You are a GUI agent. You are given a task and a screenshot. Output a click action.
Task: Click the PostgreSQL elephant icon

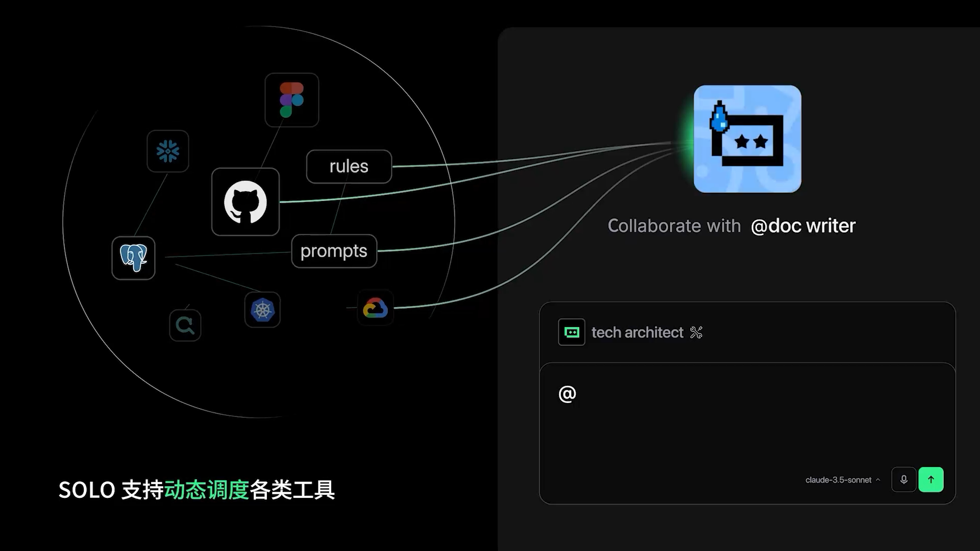click(x=133, y=258)
